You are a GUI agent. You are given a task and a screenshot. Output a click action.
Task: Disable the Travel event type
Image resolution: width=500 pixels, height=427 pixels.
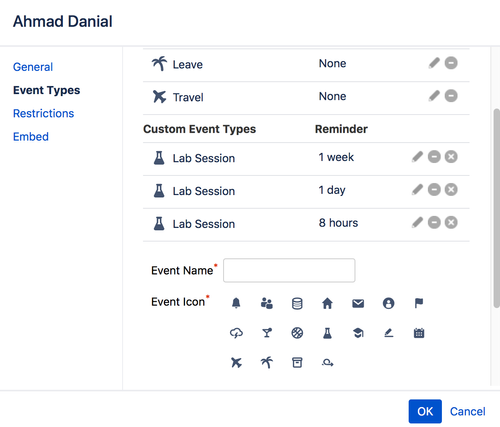[x=451, y=96]
